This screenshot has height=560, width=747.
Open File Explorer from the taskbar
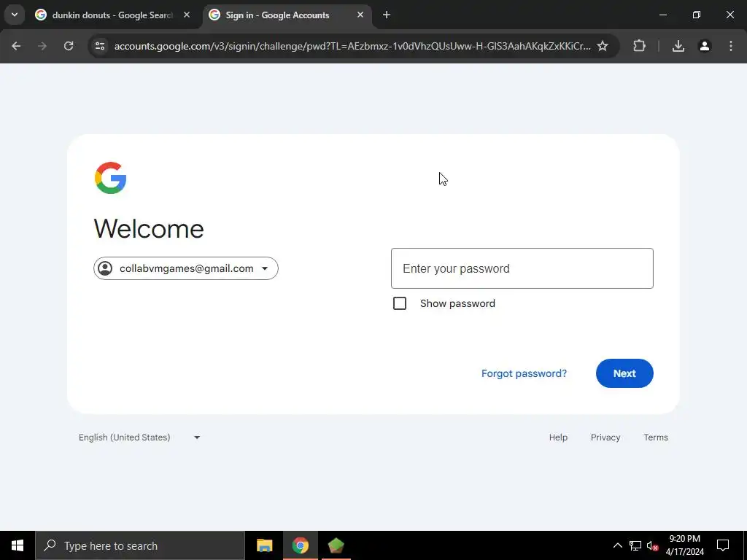point(264,545)
